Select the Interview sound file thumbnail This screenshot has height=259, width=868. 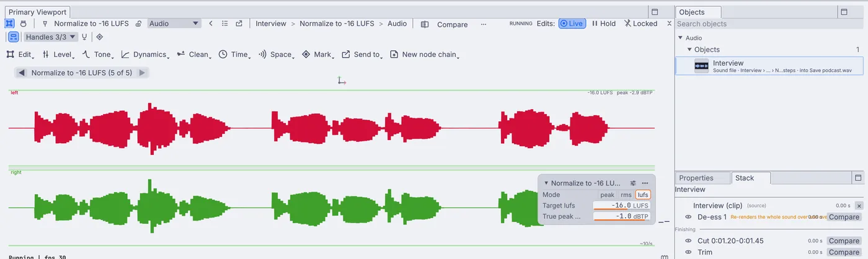coord(702,66)
